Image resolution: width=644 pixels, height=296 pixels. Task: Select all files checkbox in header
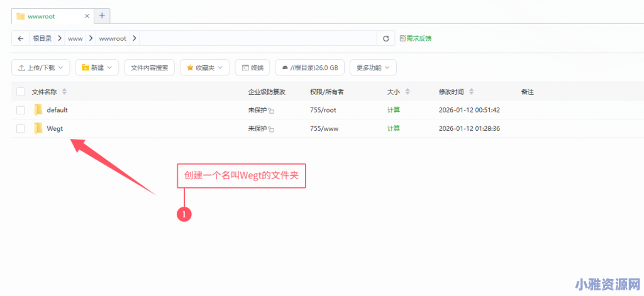[x=21, y=92]
